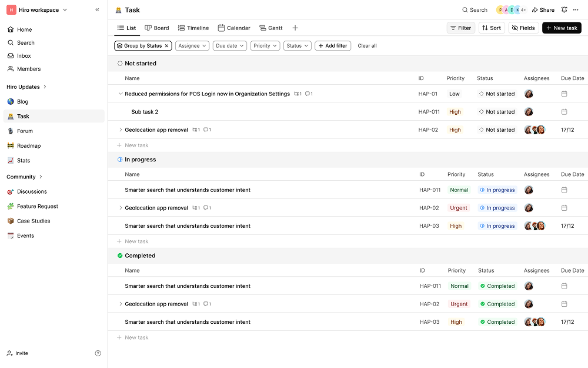
Task: Click the Fields button
Action: click(523, 28)
